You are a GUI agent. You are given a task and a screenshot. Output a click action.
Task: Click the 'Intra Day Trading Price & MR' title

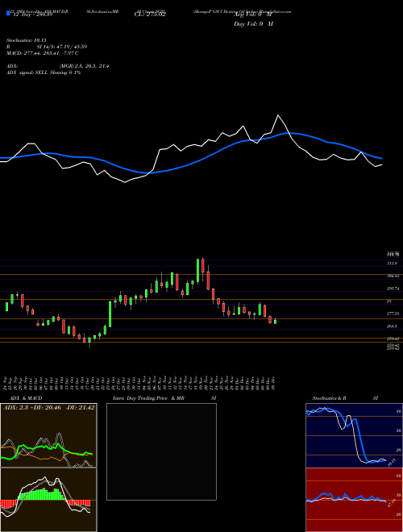coord(148,398)
